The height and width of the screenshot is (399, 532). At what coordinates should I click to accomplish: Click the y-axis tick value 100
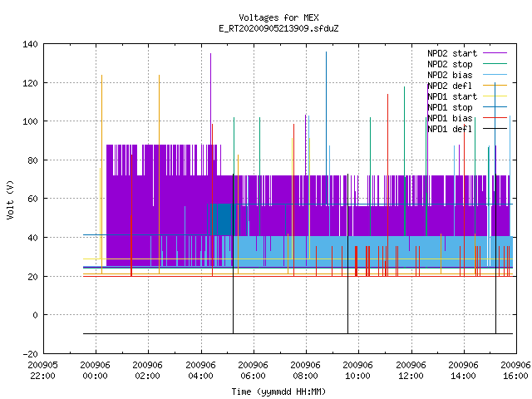(x=30, y=121)
